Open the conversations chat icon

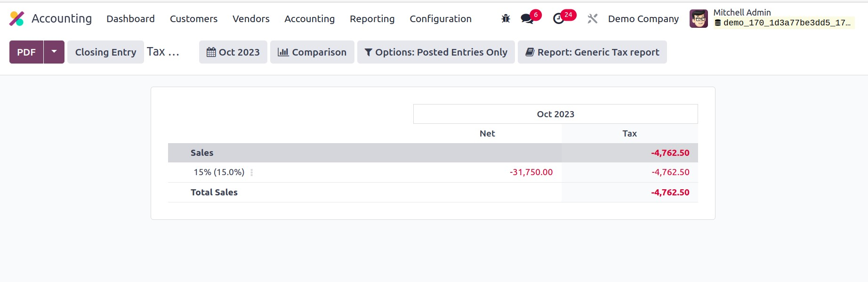tap(527, 19)
